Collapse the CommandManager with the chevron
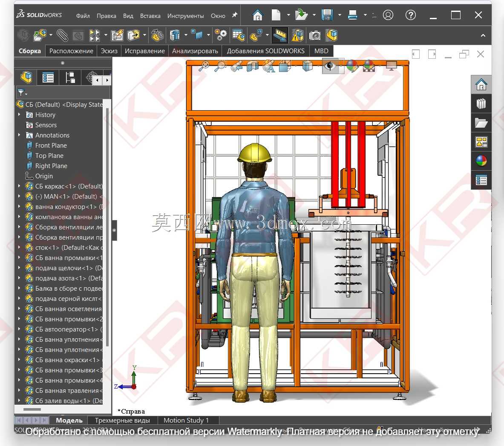The width and height of the screenshot is (504, 446). point(483,35)
